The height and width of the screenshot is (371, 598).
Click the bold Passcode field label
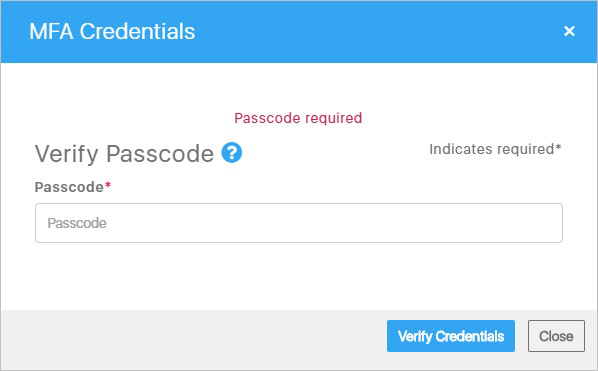(69, 187)
